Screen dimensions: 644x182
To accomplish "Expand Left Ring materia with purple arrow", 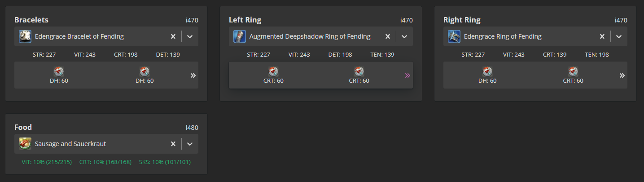I will point(407,75).
